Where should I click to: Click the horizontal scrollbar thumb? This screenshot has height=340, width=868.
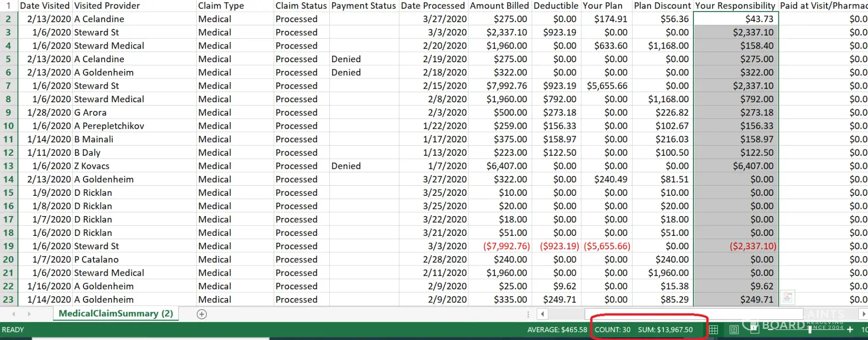tap(693, 314)
